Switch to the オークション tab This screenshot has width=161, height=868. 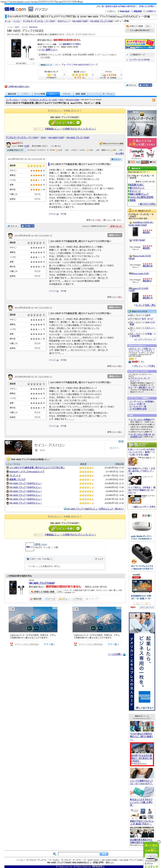[x=108, y=94]
